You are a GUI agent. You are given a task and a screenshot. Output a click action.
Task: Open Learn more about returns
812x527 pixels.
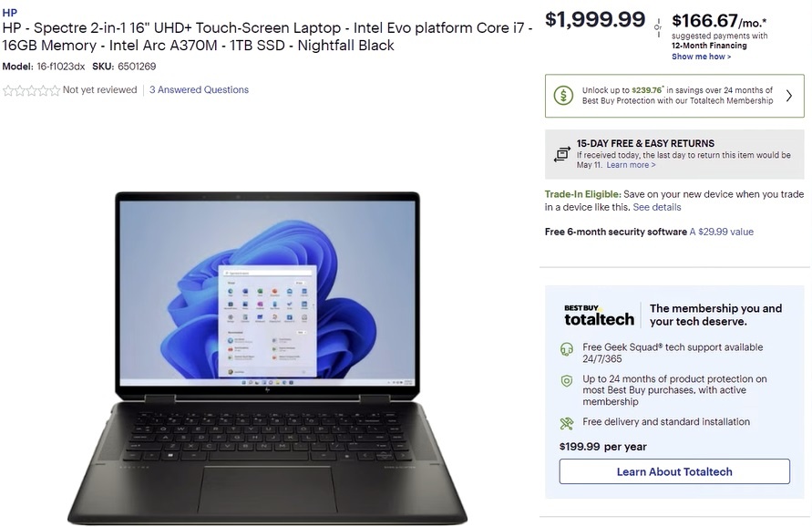click(631, 165)
